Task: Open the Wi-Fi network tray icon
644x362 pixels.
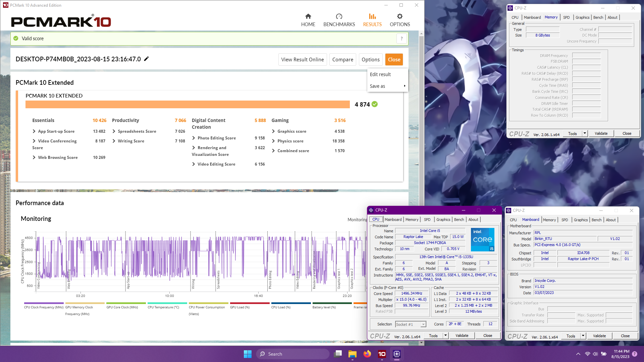Action: tap(587, 354)
